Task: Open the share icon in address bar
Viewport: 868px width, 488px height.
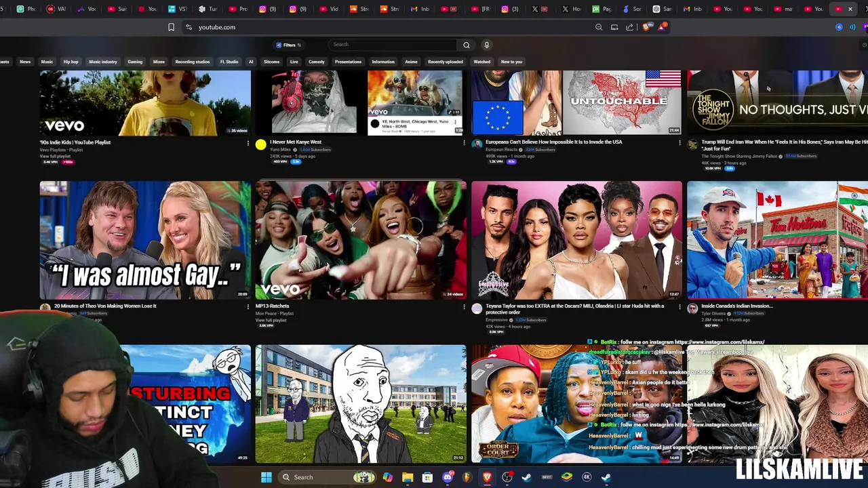Action: [x=629, y=27]
